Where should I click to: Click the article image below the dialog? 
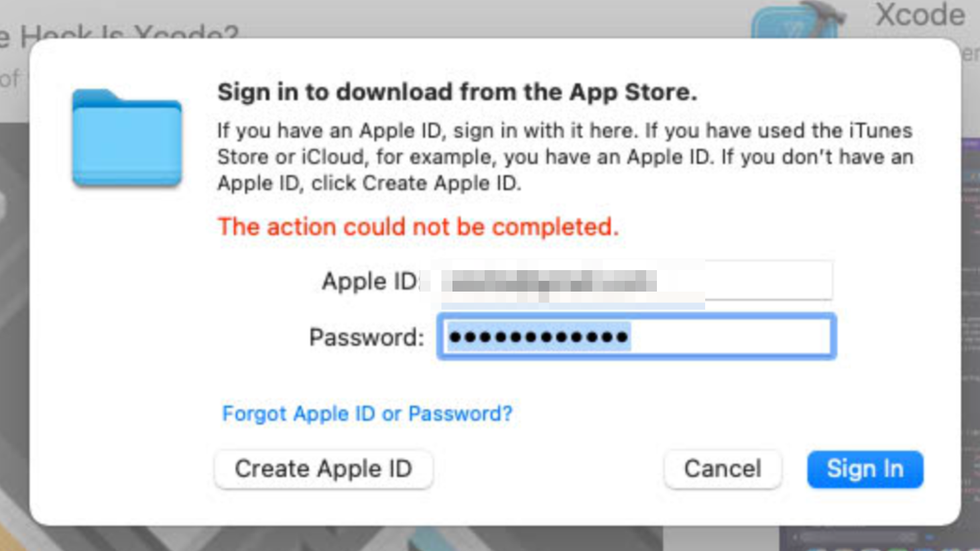point(335,538)
